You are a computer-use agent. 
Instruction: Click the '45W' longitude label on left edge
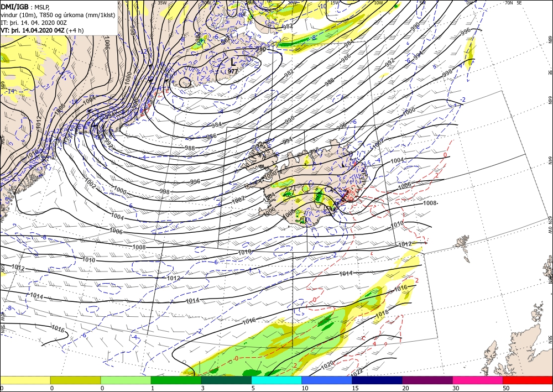[x=2, y=140]
